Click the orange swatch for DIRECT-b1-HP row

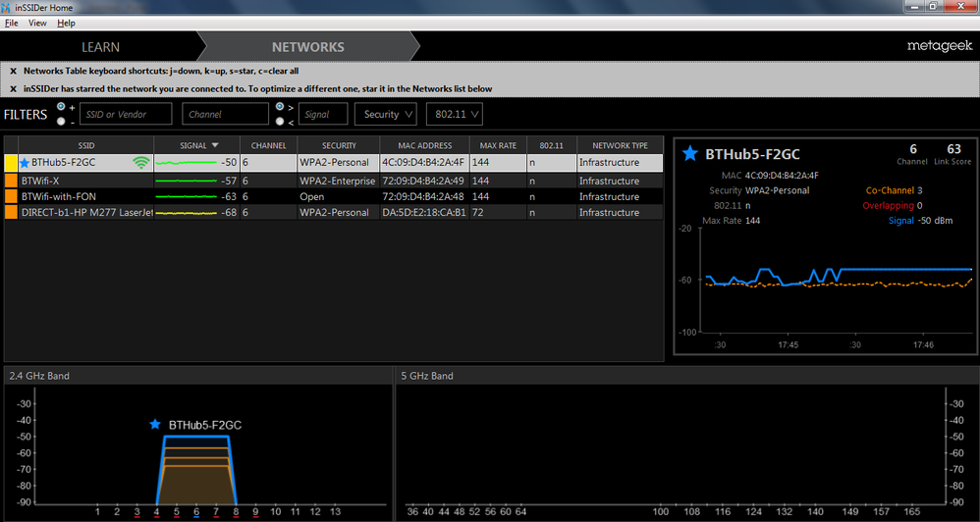point(11,212)
